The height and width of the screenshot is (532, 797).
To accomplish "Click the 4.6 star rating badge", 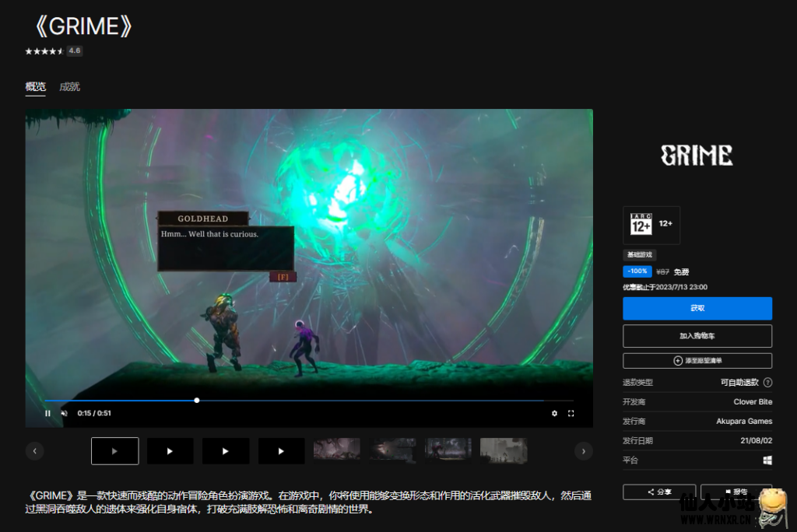I will (75, 51).
